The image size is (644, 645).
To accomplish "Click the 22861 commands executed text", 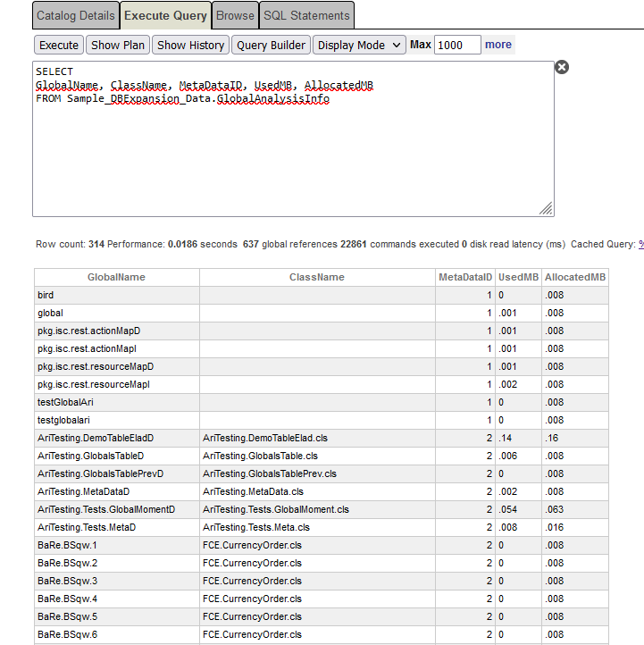I will tap(399, 245).
